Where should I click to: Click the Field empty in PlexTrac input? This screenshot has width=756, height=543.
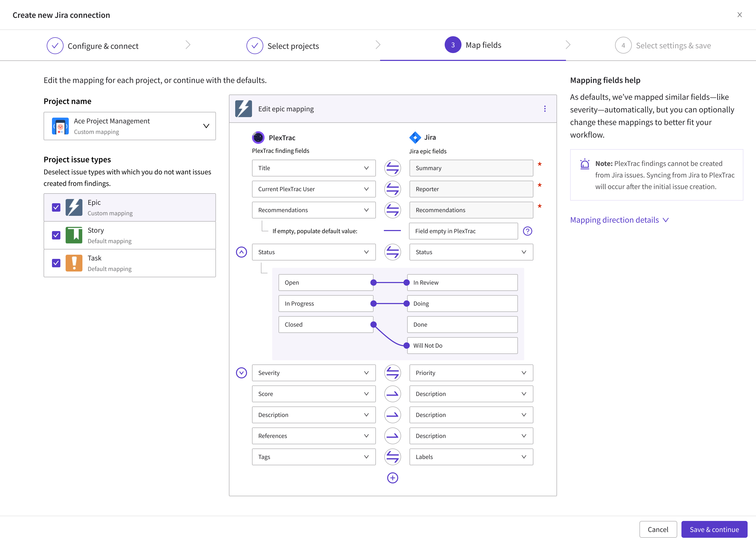pyautogui.click(x=463, y=231)
